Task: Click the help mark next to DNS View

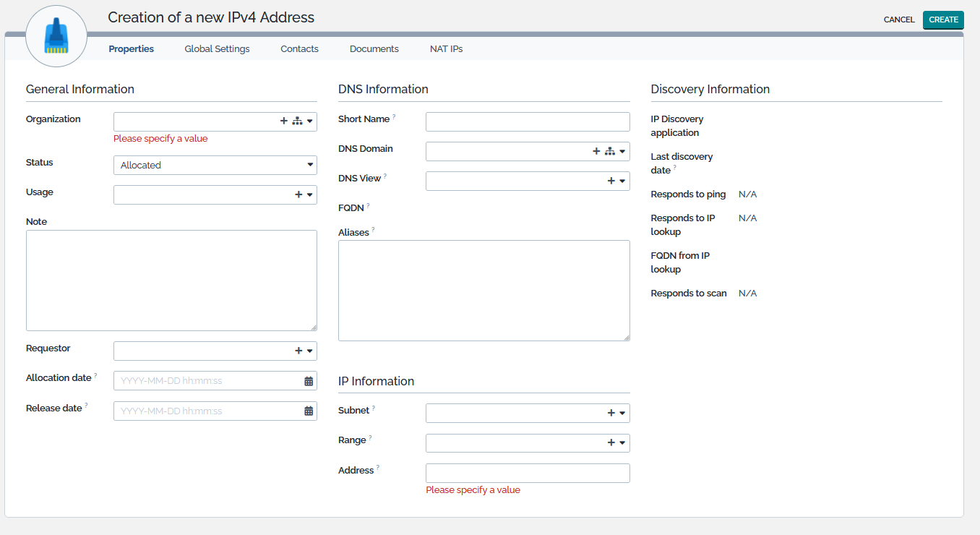Action: [x=385, y=175]
